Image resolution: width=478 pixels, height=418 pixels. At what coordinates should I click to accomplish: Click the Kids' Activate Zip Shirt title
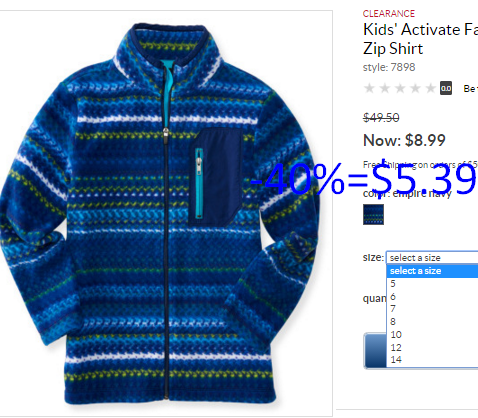coord(420,39)
